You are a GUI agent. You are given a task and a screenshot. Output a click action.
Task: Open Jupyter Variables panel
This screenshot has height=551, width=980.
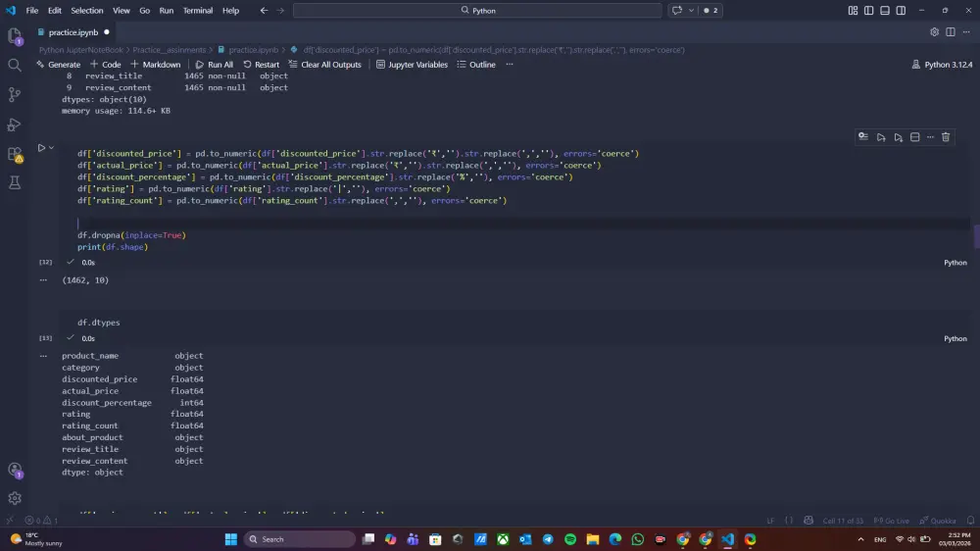pyautogui.click(x=412, y=65)
